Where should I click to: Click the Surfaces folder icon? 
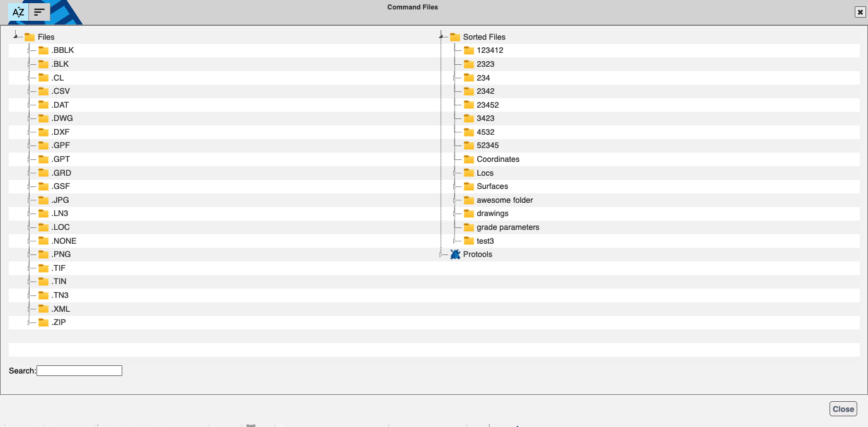[469, 186]
